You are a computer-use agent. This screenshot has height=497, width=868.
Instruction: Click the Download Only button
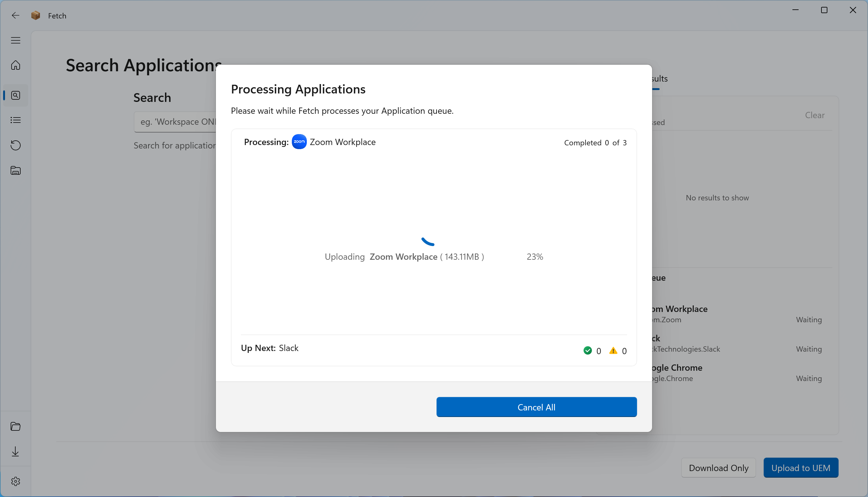(x=718, y=468)
